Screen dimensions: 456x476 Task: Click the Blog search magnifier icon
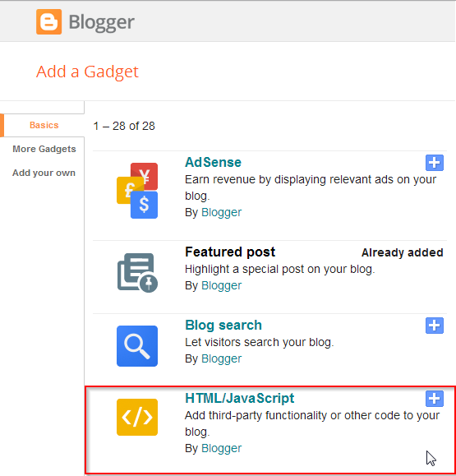click(137, 346)
